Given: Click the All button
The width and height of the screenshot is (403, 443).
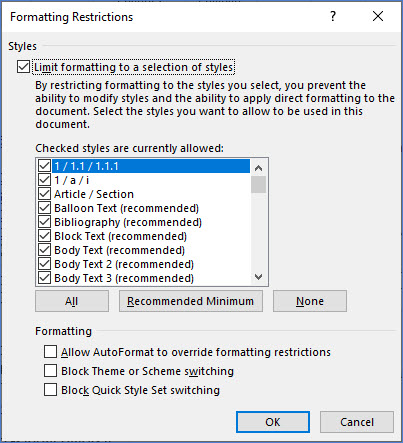Looking at the screenshot, I should (72, 301).
